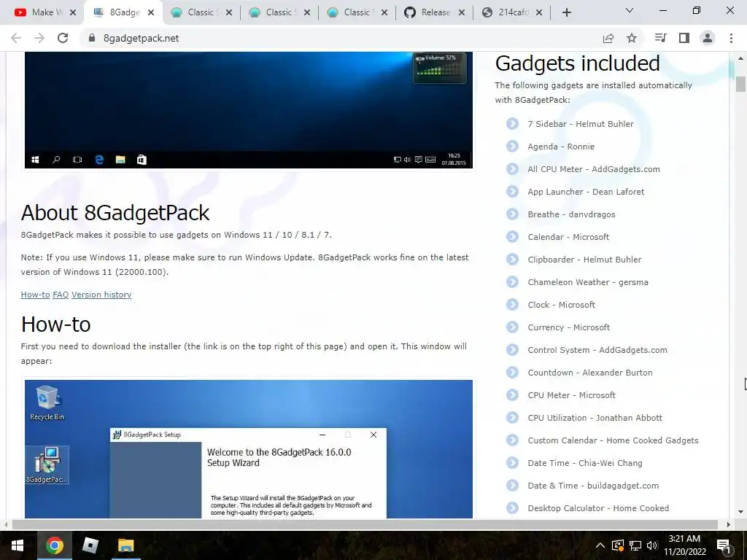Click the bullet icon beside Chameleon Weather
This screenshot has height=560, width=747.
[x=512, y=282]
